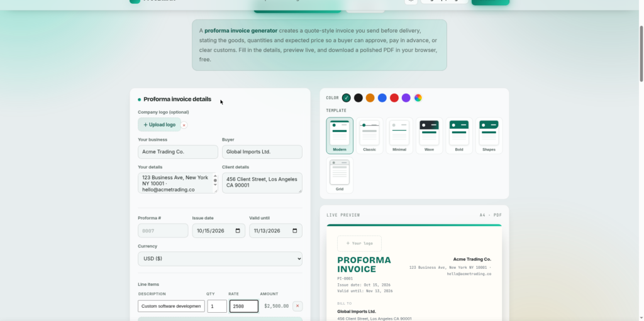Click the 'Line items' section label
This screenshot has width=644, height=321.
click(x=148, y=285)
